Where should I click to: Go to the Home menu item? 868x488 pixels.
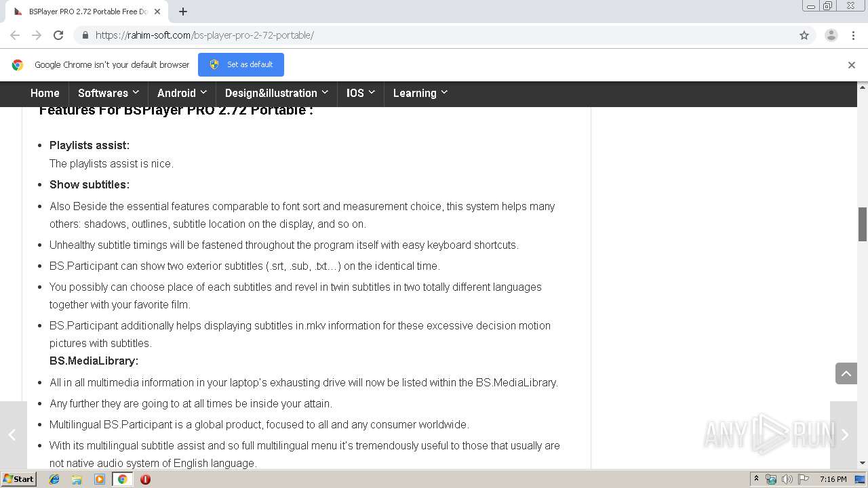click(45, 94)
